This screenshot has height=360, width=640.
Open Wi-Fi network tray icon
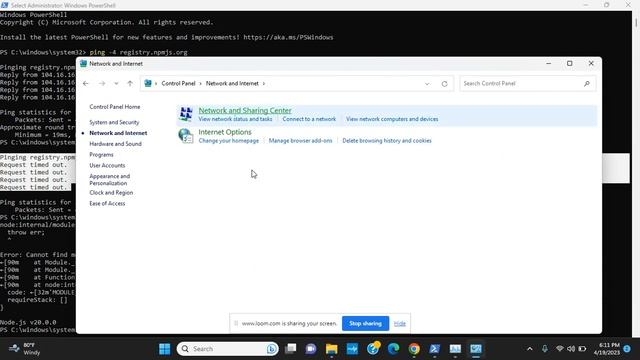pos(560,349)
